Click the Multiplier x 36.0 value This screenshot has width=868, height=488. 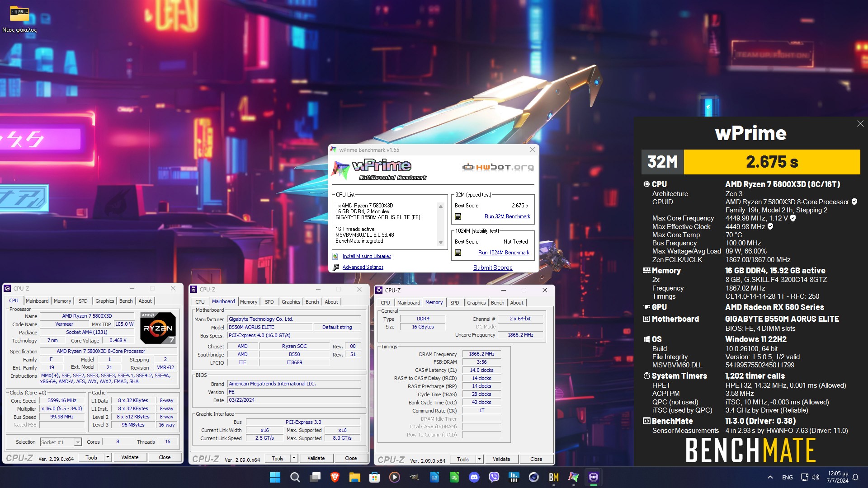pos(62,408)
